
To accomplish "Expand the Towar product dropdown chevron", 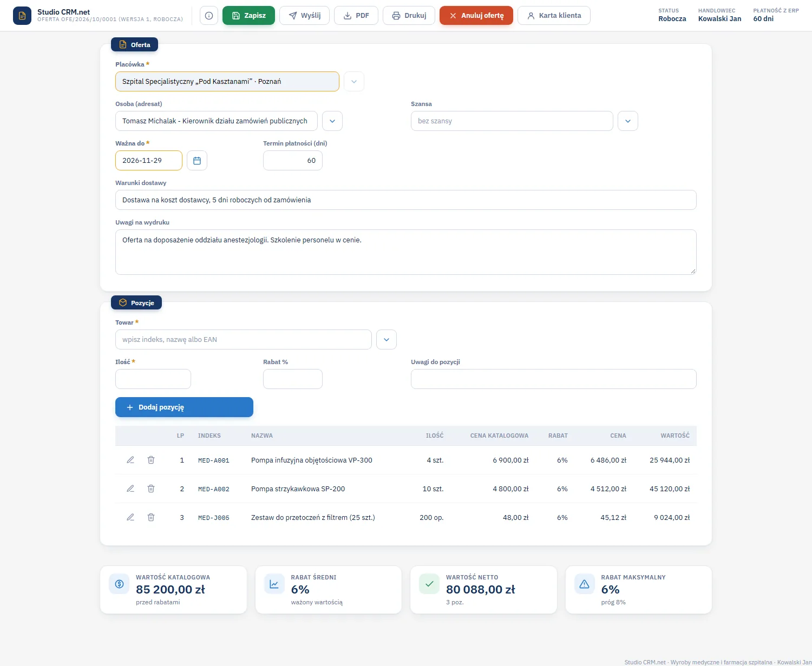I will point(387,340).
